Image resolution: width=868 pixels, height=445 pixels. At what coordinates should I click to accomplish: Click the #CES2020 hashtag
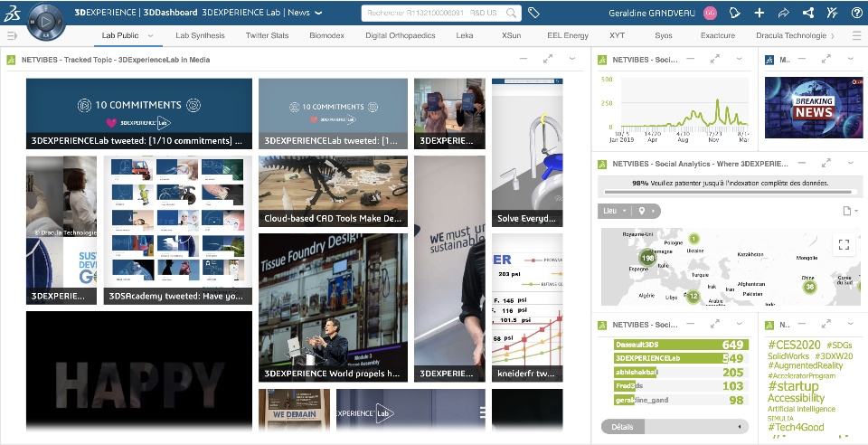pyautogui.click(x=794, y=345)
